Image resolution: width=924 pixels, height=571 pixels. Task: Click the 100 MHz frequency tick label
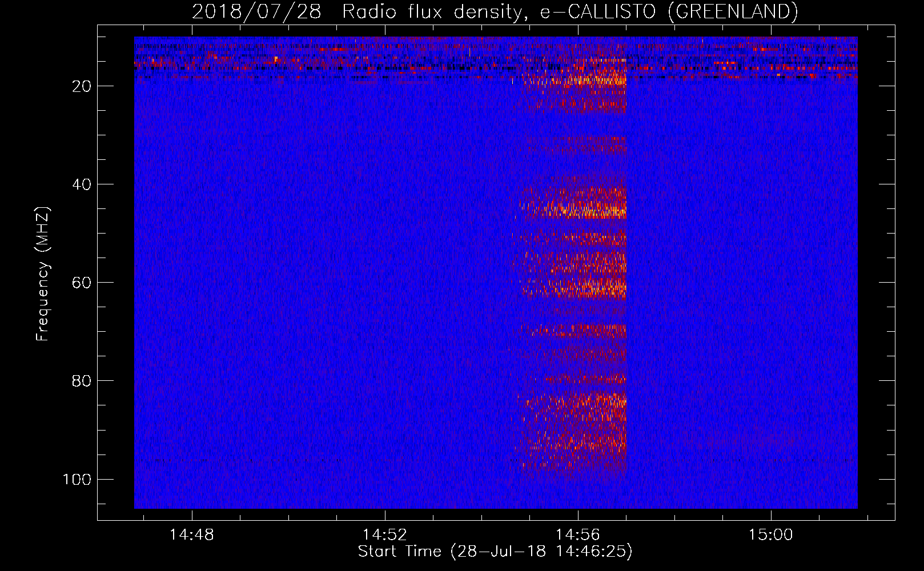click(x=77, y=479)
